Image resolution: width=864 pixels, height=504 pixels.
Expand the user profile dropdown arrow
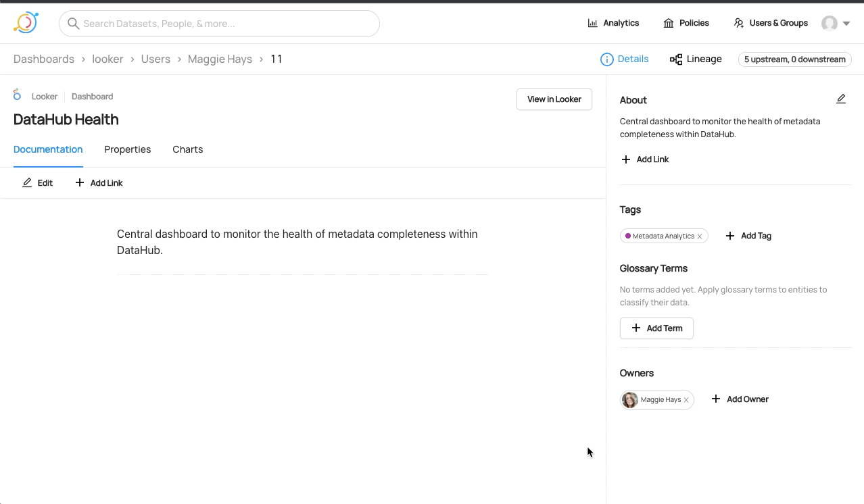(846, 24)
